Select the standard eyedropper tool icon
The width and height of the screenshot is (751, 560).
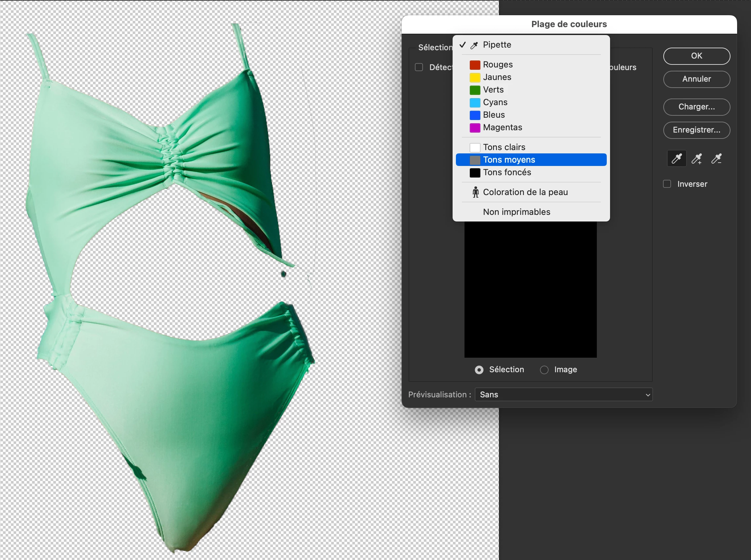(x=676, y=159)
